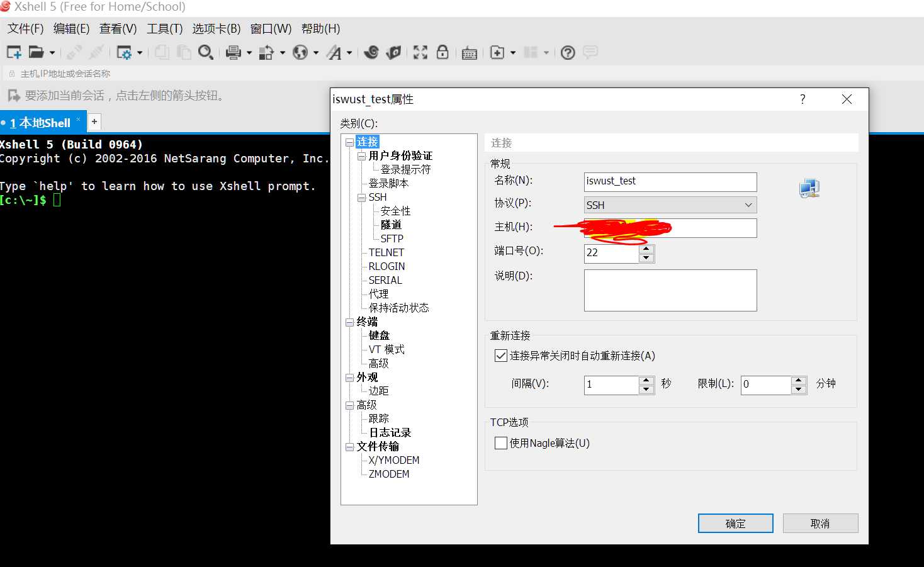Select 保持活动状态 in the category tree
Screen dimensions: 924x567
point(398,308)
